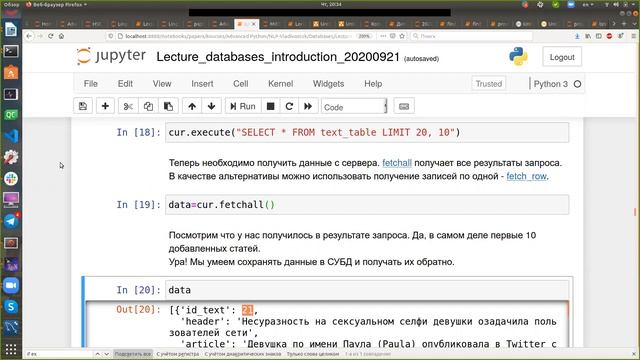The image size is (640, 360).
Task: Move selected cell down
Action: pos(211,106)
